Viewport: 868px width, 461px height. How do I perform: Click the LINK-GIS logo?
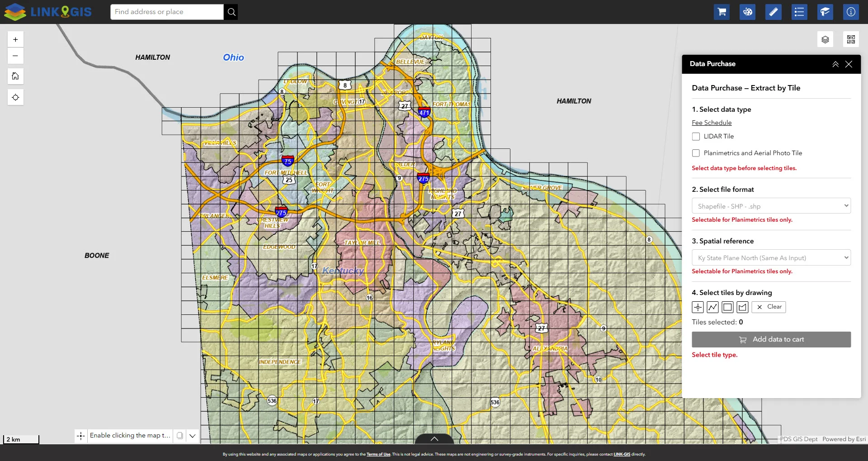[48, 12]
